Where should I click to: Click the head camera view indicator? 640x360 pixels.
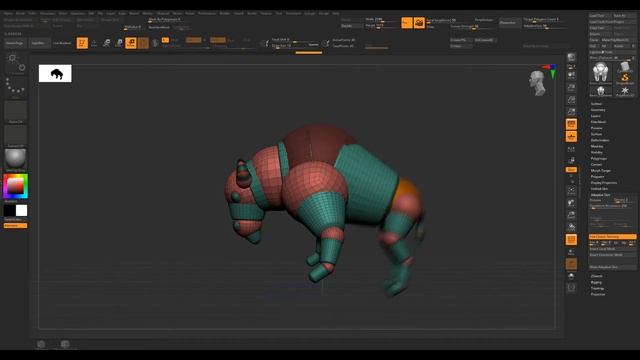click(538, 83)
